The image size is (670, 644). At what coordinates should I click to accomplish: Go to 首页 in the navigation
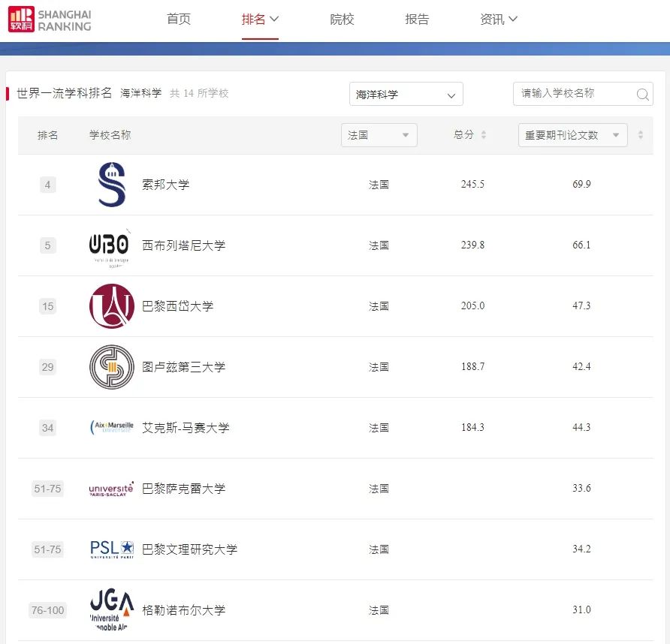pyautogui.click(x=179, y=20)
